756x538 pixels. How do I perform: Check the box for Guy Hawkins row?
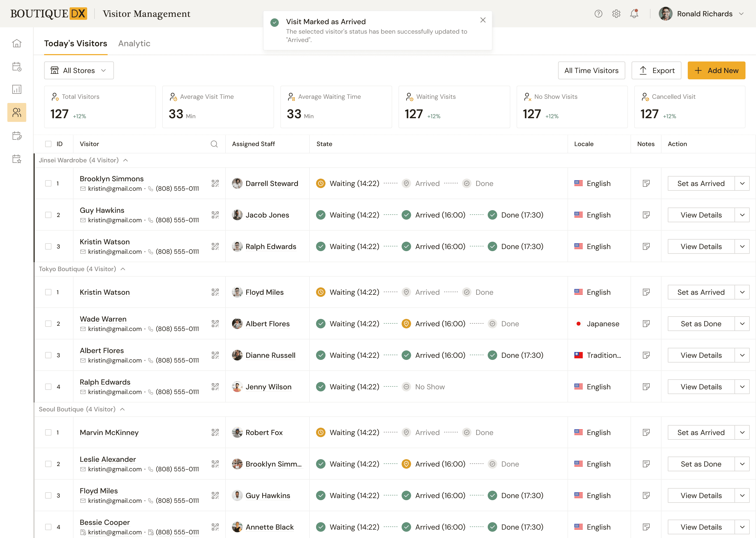point(48,215)
